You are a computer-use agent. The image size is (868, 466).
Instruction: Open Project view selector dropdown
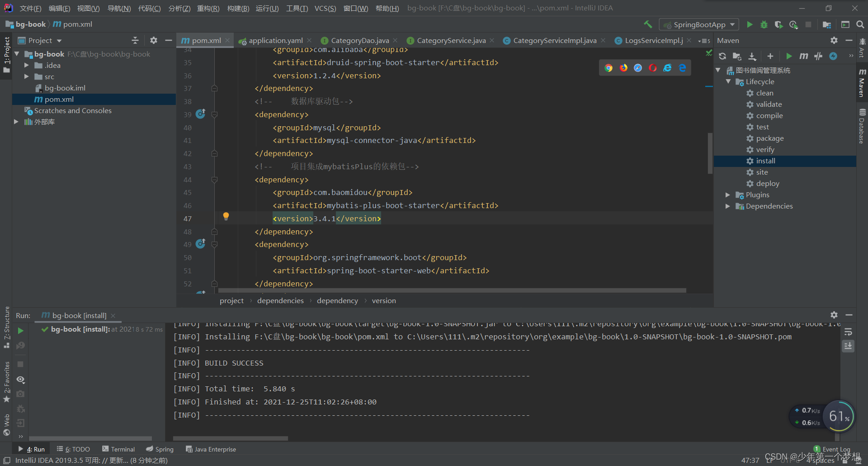(x=40, y=40)
